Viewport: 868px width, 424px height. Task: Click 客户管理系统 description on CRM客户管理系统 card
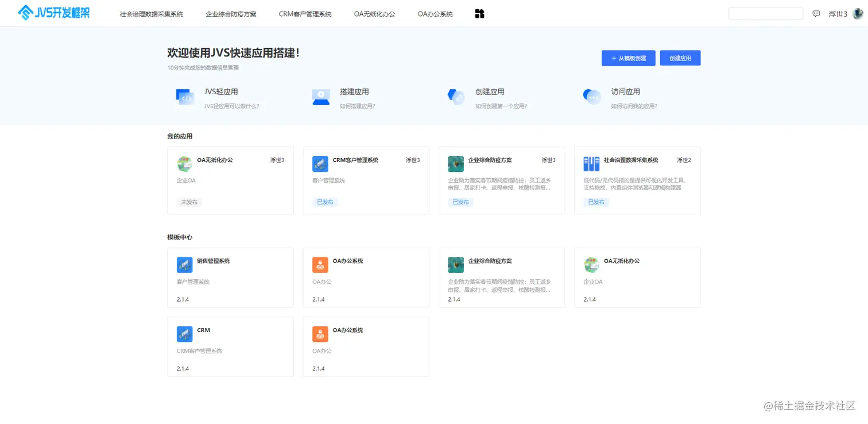328,180
